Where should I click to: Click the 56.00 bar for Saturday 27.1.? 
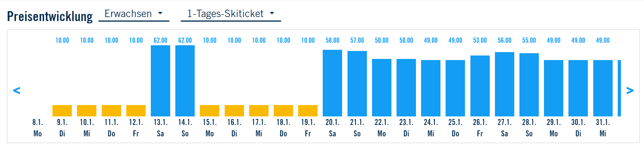click(505, 84)
